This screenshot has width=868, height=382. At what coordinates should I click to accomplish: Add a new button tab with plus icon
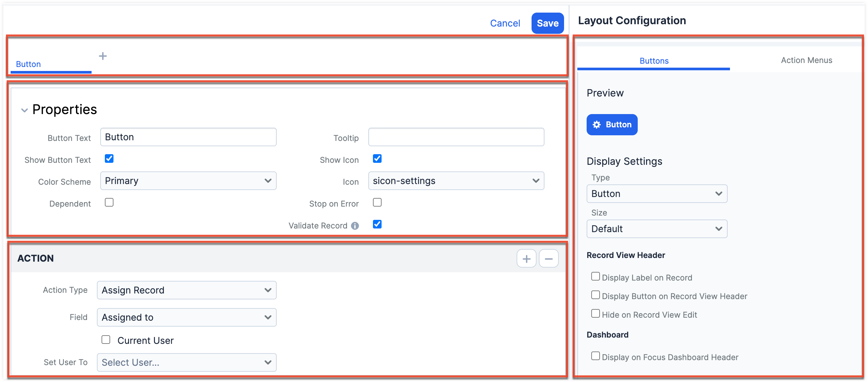tap(103, 56)
